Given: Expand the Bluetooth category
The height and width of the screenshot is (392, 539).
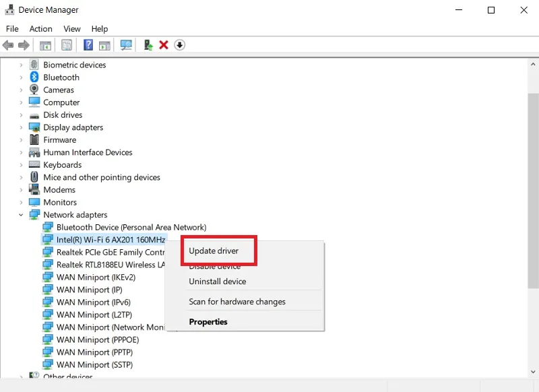Looking at the screenshot, I should tap(21, 77).
